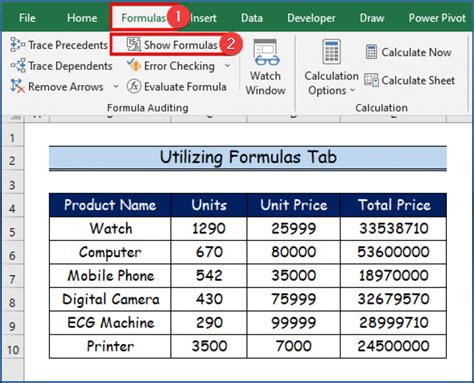This screenshot has width=474, height=383.
Task: Open the Watch Window glasses icon
Action: pyautogui.click(x=266, y=52)
